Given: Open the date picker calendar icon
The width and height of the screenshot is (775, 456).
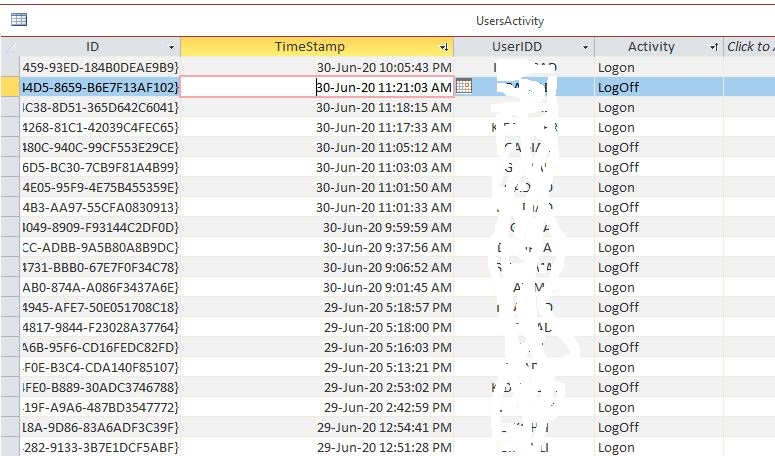Looking at the screenshot, I should click(x=464, y=86).
